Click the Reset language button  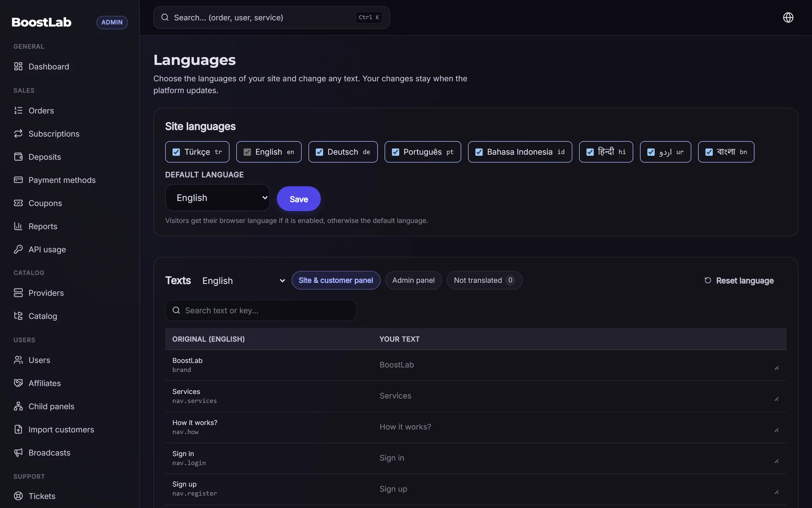point(738,280)
